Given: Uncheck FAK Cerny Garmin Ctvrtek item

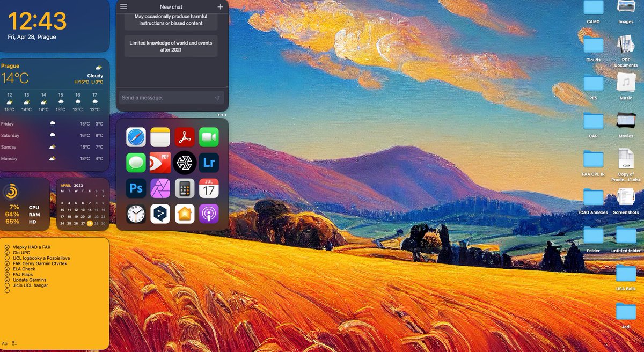Looking at the screenshot, I should [x=7, y=263].
